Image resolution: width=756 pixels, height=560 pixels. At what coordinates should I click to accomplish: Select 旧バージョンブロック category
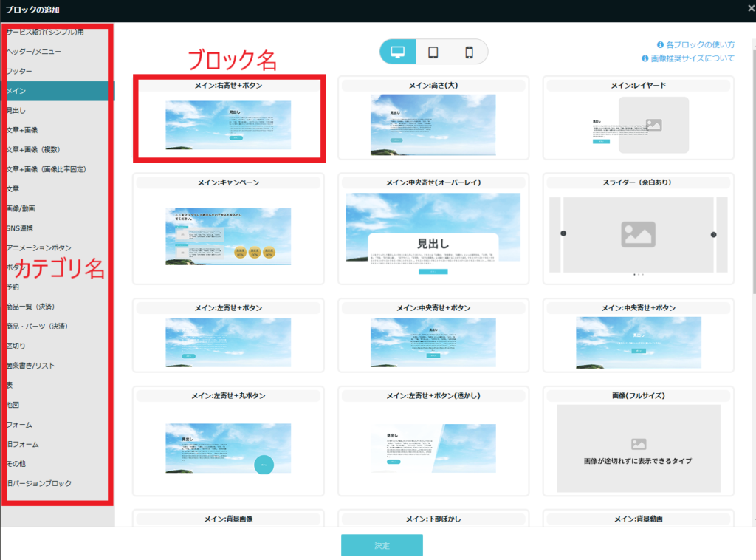[x=39, y=483]
